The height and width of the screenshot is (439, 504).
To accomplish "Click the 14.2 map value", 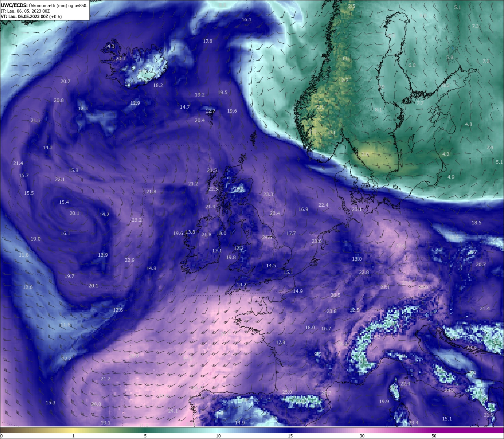I will (104, 214).
